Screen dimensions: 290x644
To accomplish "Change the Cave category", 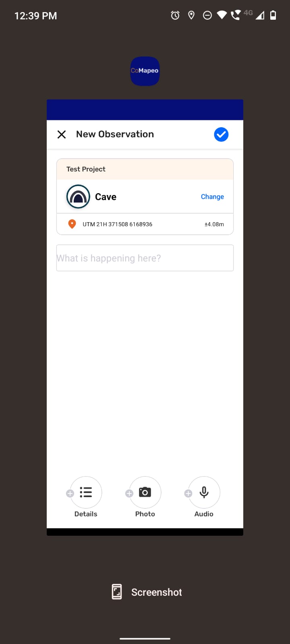I will (x=212, y=196).
